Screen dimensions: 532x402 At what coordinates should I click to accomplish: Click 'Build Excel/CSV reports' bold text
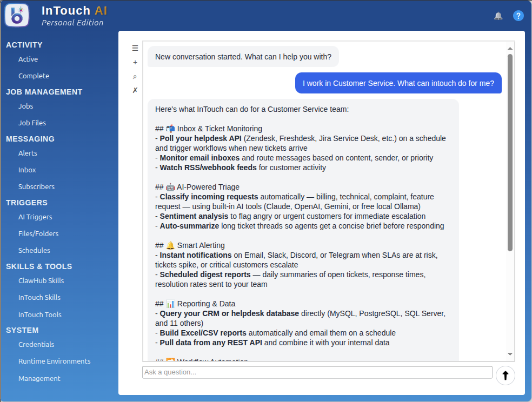203,333
